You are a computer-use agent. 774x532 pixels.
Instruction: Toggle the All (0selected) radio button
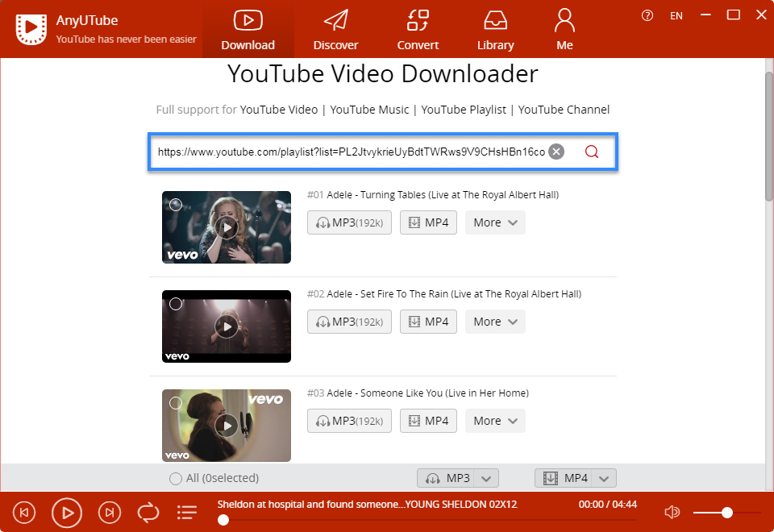coord(175,479)
